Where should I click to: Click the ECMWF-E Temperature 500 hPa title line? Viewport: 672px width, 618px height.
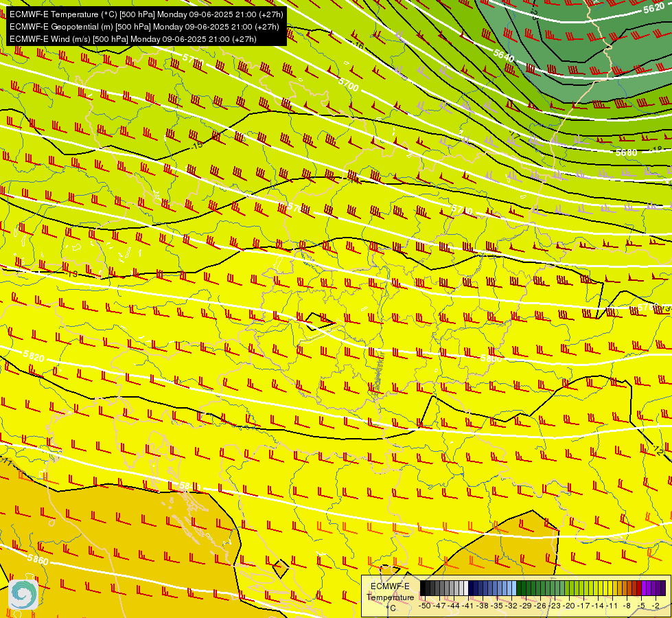click(x=146, y=14)
